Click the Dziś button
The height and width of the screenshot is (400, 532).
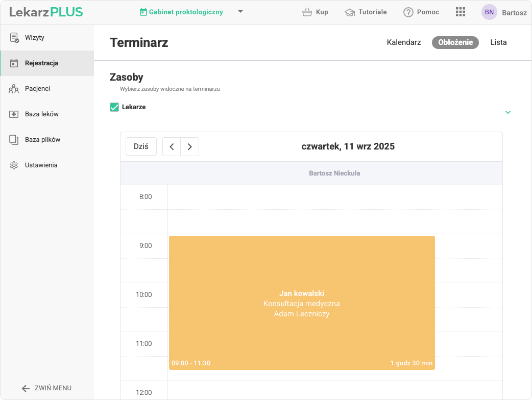click(x=141, y=146)
